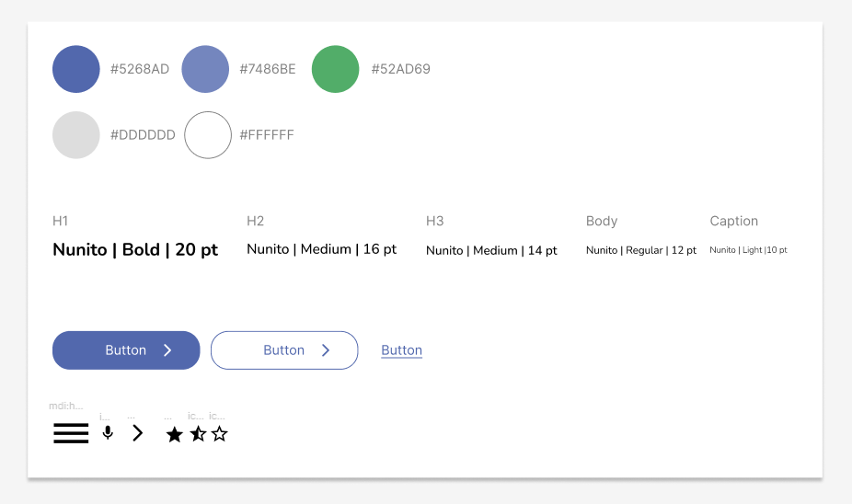The height and width of the screenshot is (504, 852).
Task: Click the H1 sample text Nunito Bold 20 pt
Action: pos(135,250)
